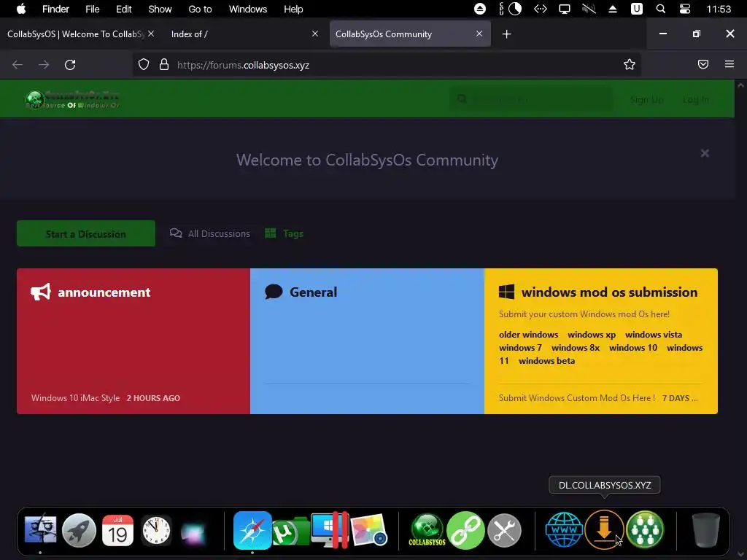747x560 pixels.
Task: Click the eject icon in menu bar
Action: point(613,9)
